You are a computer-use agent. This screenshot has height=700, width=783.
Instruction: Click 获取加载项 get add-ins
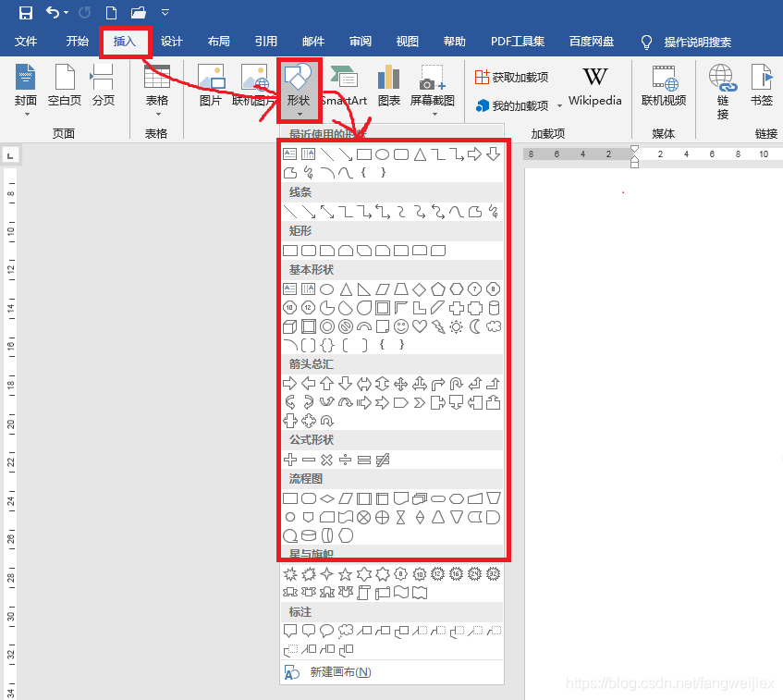click(512, 77)
